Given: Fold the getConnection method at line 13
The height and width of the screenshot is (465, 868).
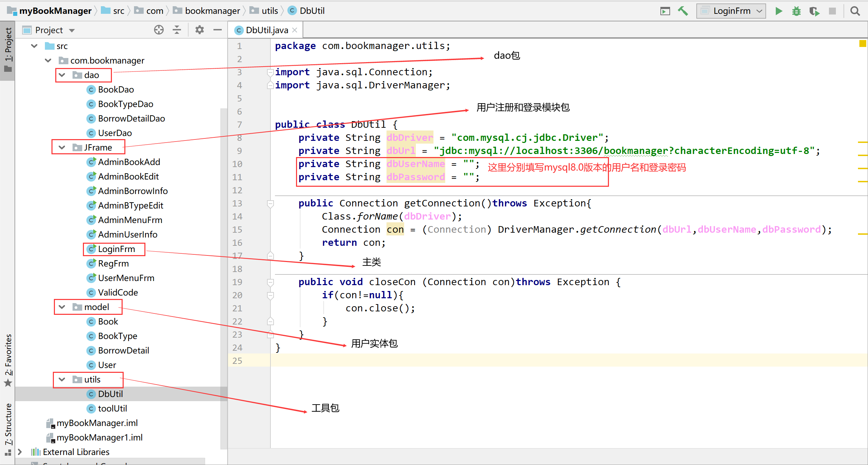Looking at the screenshot, I should (270, 204).
